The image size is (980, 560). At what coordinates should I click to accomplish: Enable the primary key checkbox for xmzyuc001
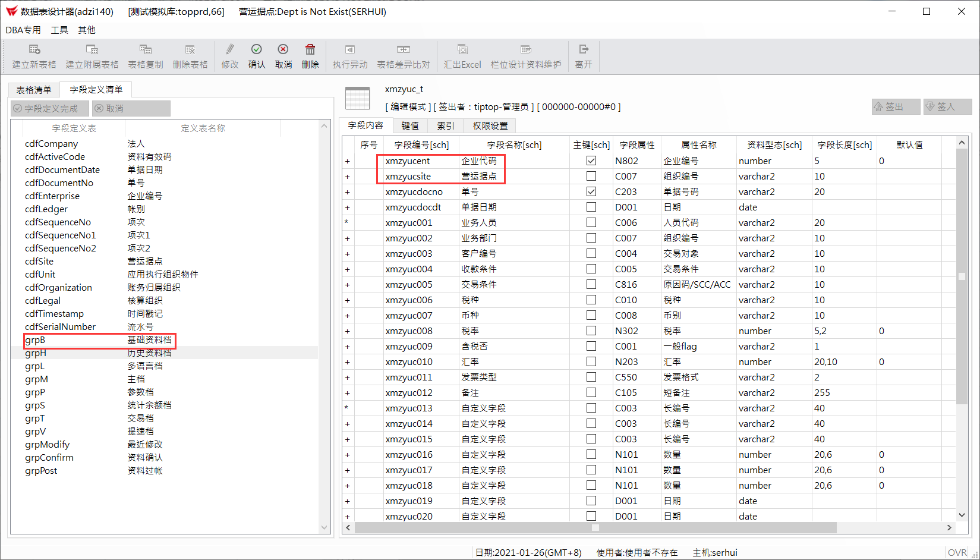pyautogui.click(x=591, y=222)
